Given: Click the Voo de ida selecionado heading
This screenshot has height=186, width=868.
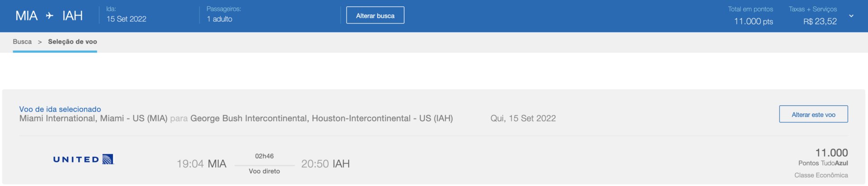Looking at the screenshot, I should (60, 109).
